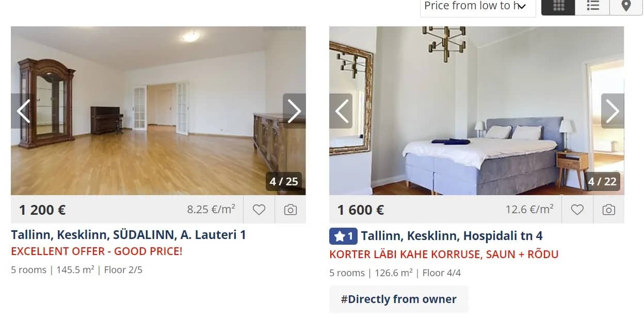Open photo gallery for 1 200 € listing

tap(291, 210)
